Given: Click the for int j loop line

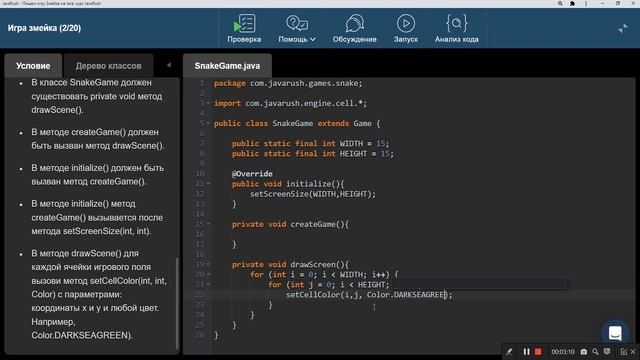Looking at the screenshot, I should click(x=329, y=284).
